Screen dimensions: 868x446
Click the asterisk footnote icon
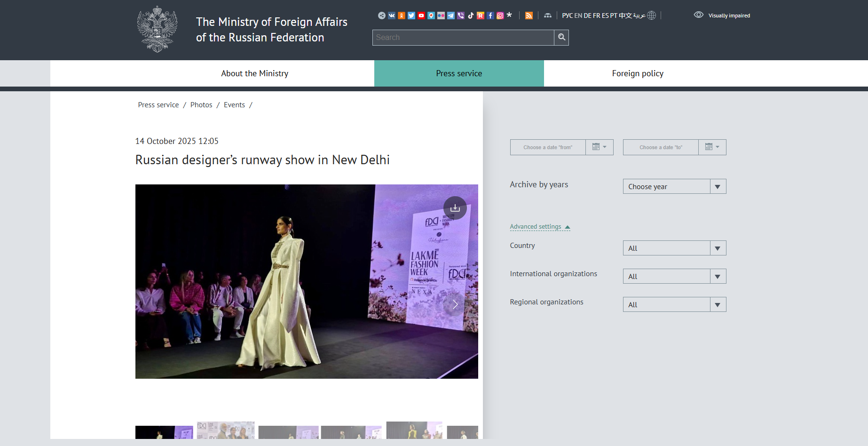[509, 15]
